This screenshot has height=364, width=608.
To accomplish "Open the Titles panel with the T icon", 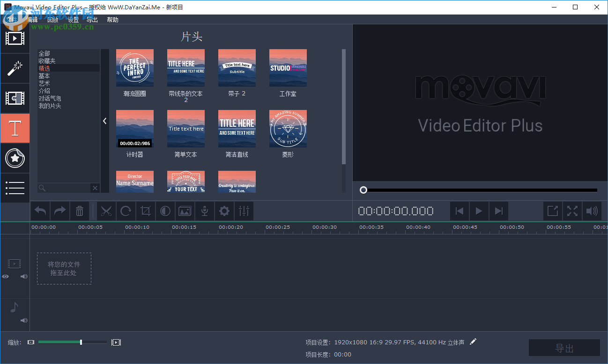I will [x=15, y=128].
